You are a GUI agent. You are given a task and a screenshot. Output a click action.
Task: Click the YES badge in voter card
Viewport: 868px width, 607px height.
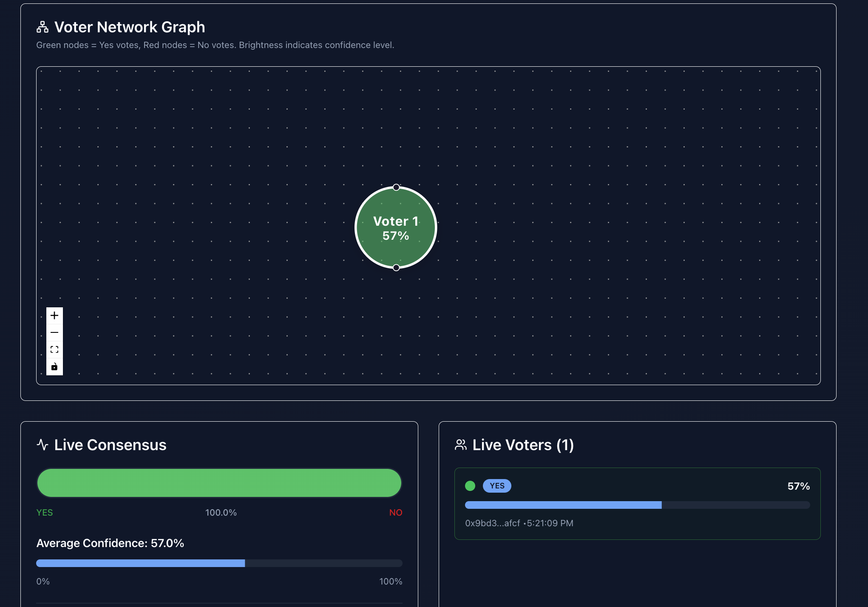point(497,486)
